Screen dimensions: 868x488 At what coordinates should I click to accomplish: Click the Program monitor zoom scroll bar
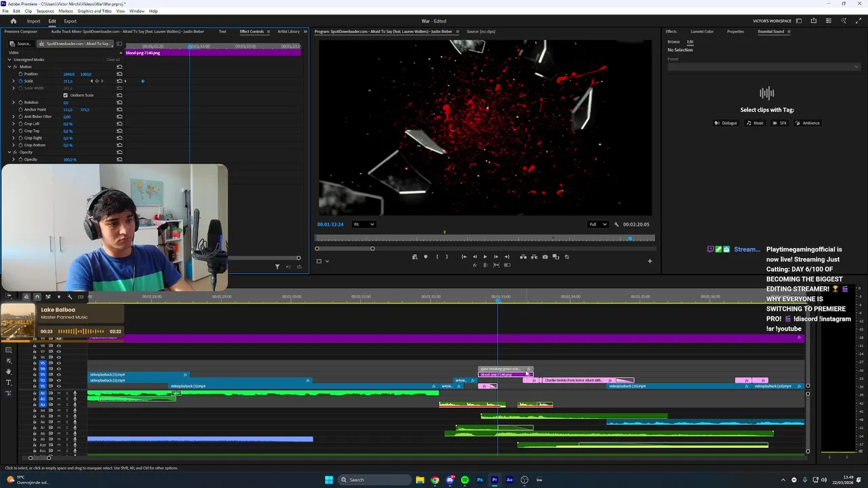[x=344, y=248]
